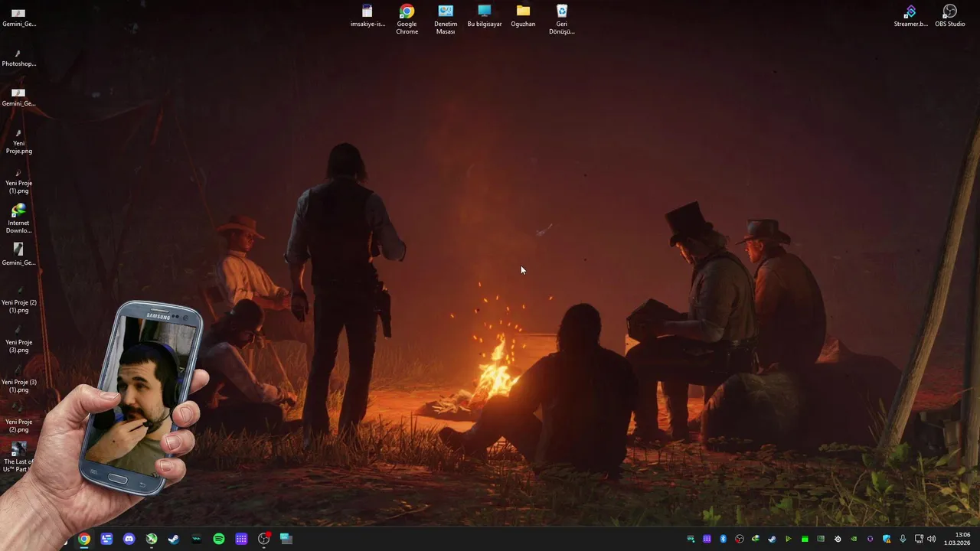Open the blue list-icon app in taskbar
This screenshot has height=551, width=980.
[106, 539]
